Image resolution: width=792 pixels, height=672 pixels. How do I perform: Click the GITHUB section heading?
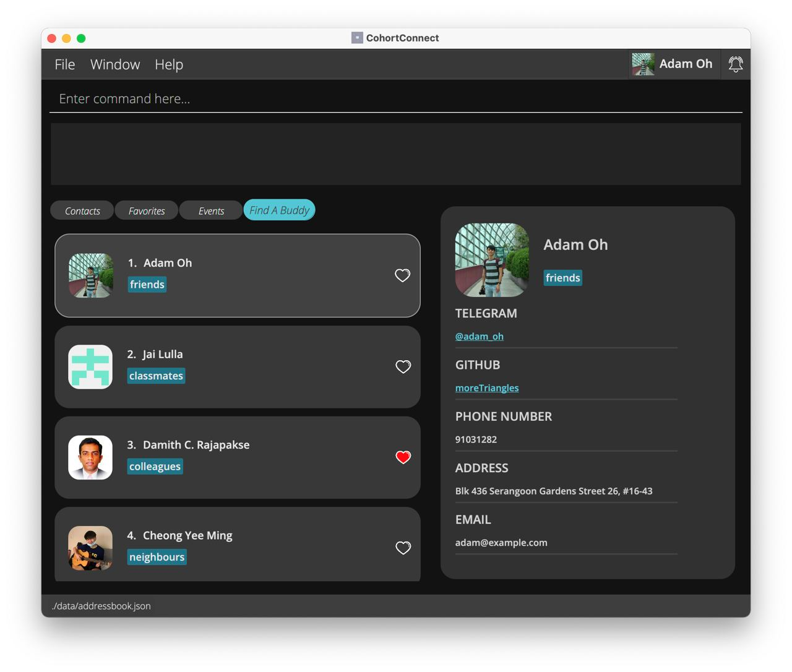[478, 365]
